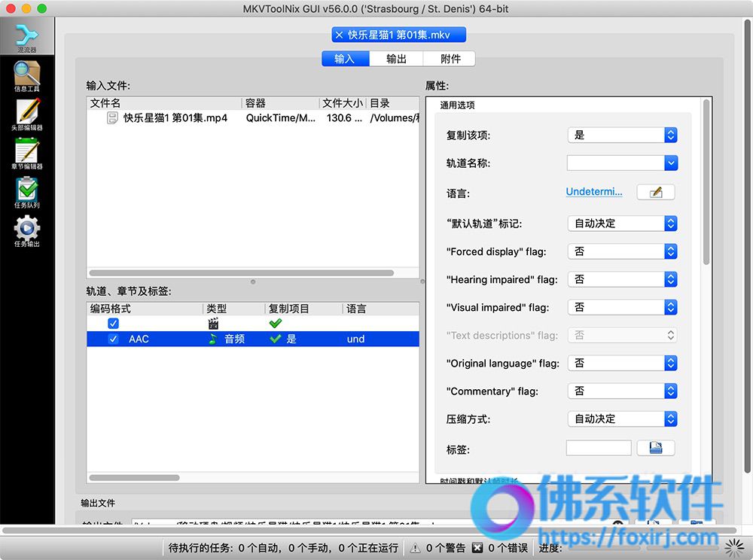Viewport: 753px width, 560px height.
Task: Open the Commentary flag dropdown
Action: 623,391
